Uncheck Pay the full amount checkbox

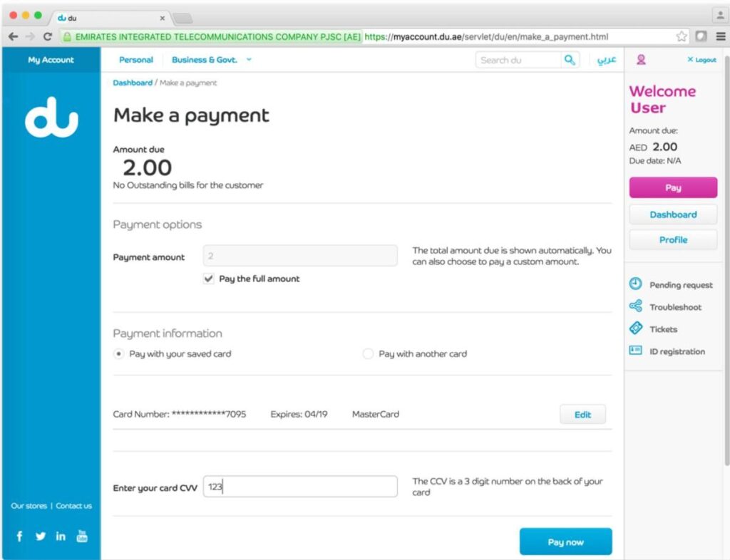(x=208, y=279)
